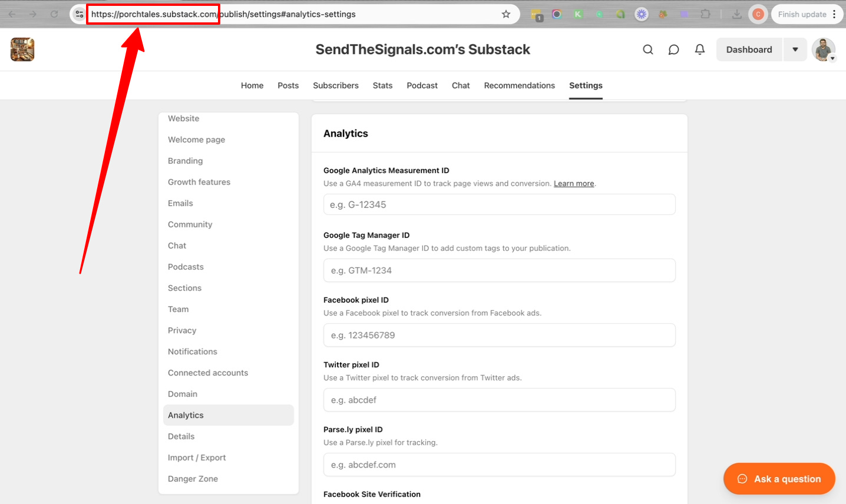
Task: Go to the Posts tab
Action: coord(288,85)
